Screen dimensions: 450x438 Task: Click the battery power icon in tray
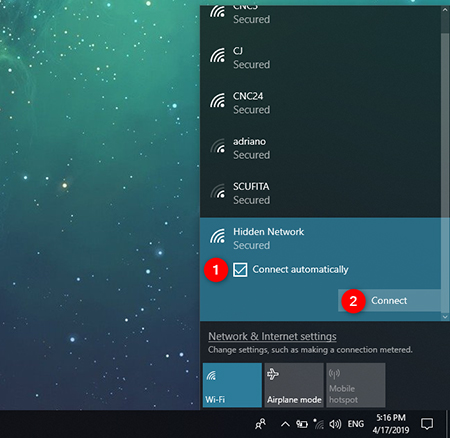click(302, 424)
